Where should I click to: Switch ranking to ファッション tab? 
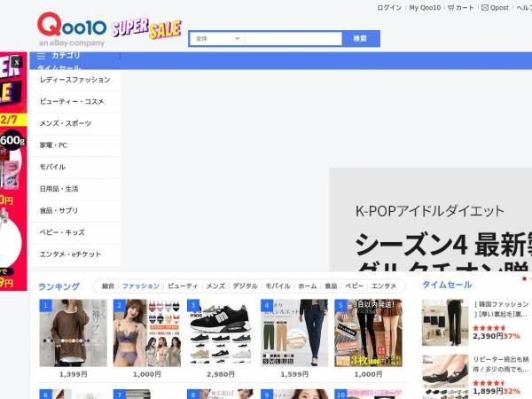tap(141, 286)
